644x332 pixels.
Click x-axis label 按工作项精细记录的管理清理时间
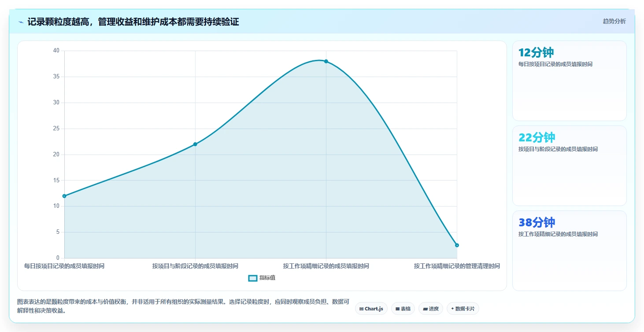coord(457,266)
